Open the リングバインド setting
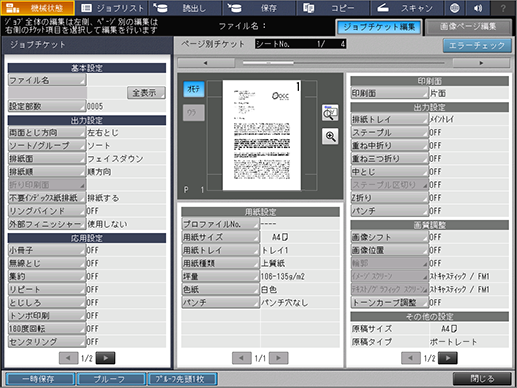 [x=47, y=211]
